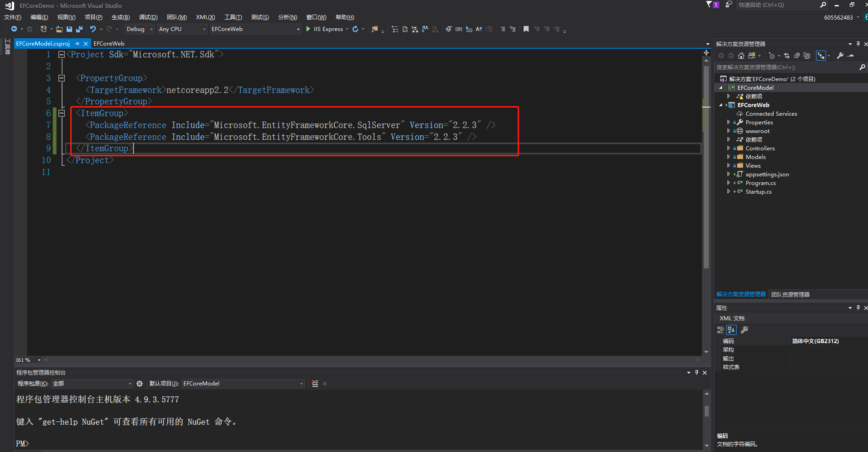Viewport: 868px width, 452px height.
Task: Save the current file with the floppy icon
Action: click(69, 29)
